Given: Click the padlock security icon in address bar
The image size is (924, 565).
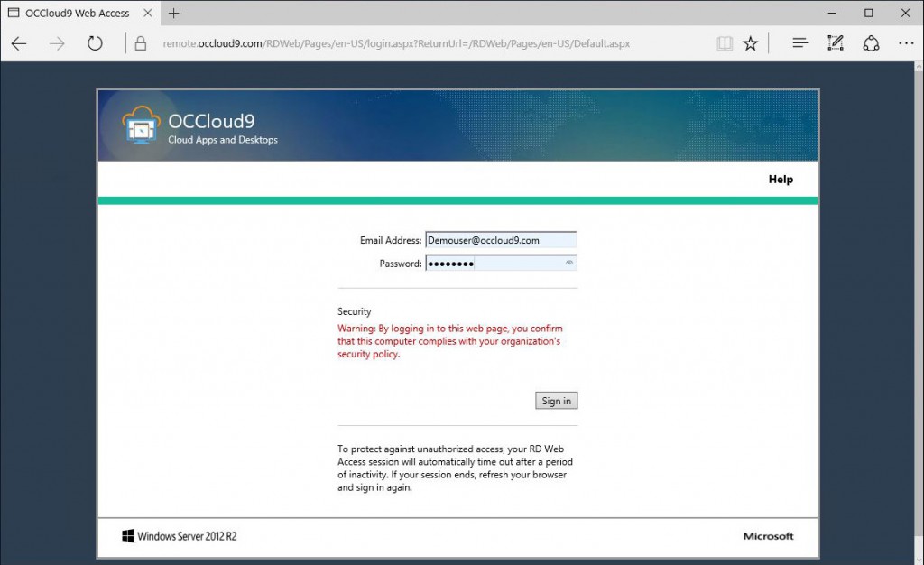Looking at the screenshot, I should pos(140,43).
